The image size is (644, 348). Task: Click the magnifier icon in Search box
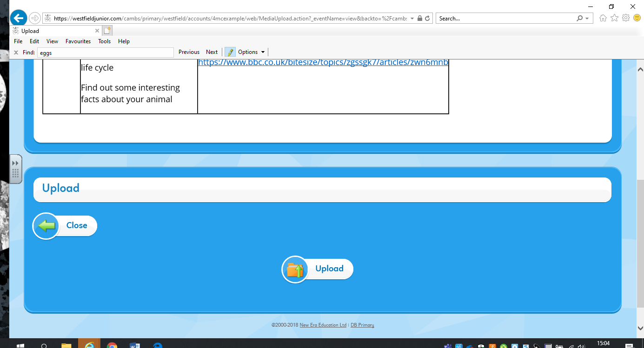[x=579, y=19]
